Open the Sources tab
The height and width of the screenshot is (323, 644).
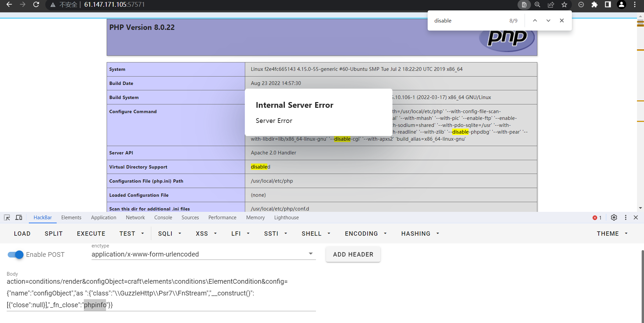190,218
